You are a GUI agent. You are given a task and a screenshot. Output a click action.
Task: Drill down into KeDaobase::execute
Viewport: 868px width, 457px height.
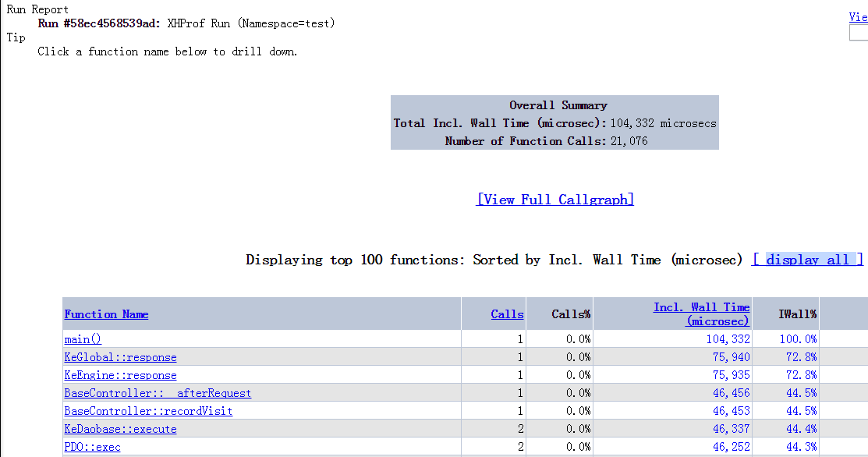click(x=120, y=430)
